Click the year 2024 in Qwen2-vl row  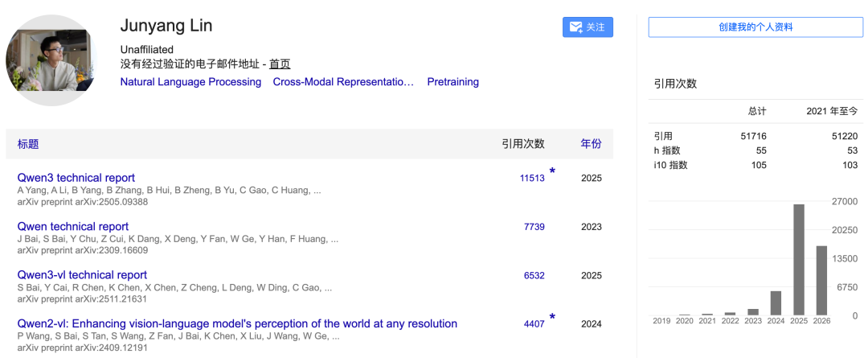592,324
